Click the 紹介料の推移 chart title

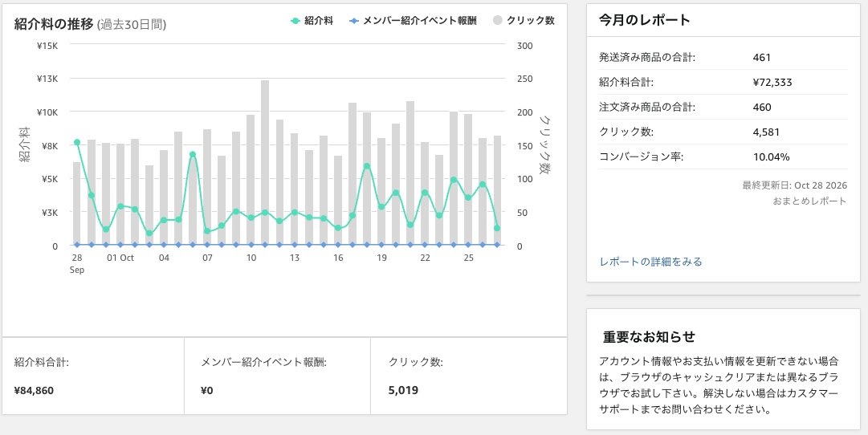54,24
